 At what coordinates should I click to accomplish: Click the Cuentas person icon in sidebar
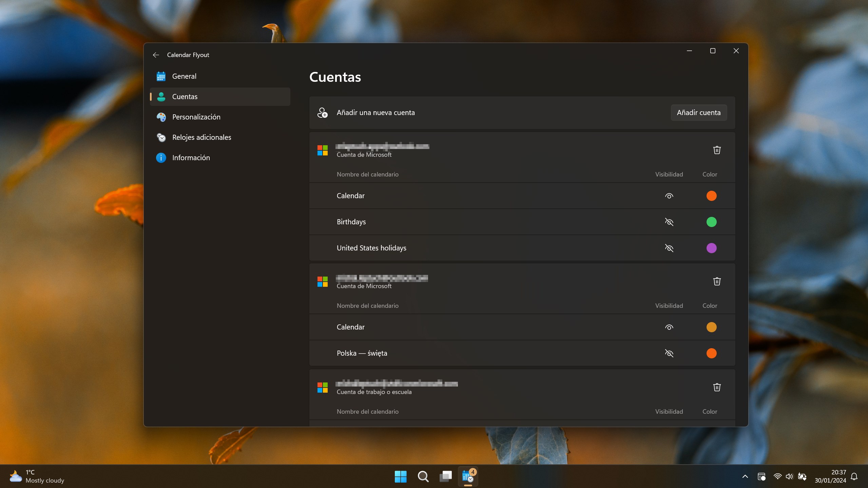[x=161, y=97]
